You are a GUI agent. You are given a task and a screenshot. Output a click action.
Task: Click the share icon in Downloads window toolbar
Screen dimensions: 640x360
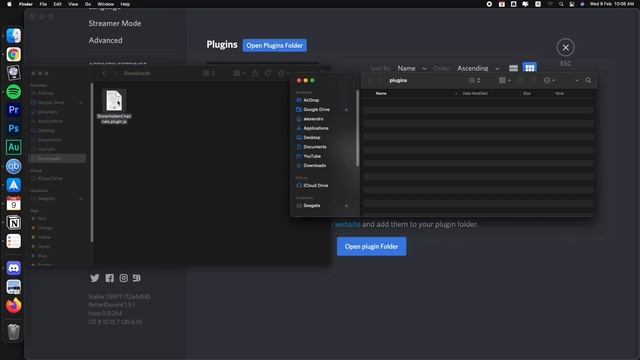click(x=255, y=73)
